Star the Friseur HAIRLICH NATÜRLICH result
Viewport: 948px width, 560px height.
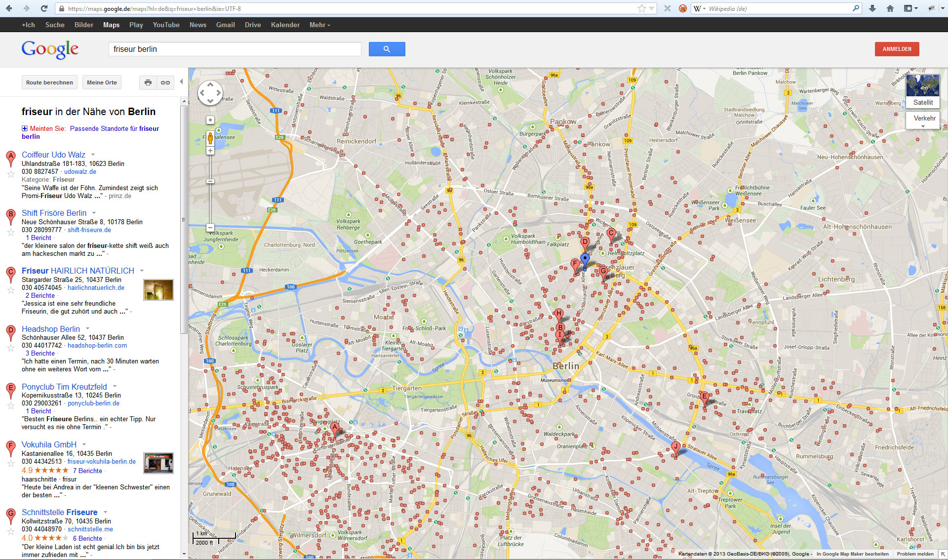[x=10, y=290]
